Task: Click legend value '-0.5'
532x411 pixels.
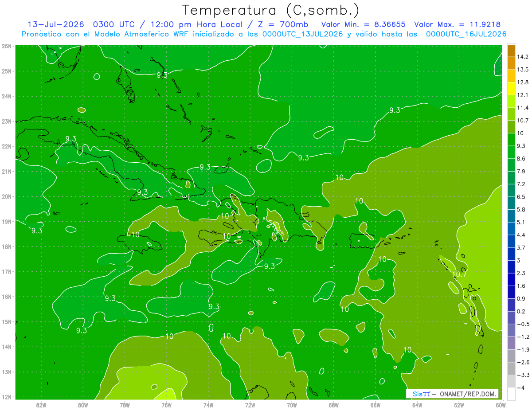Action: pyautogui.click(x=523, y=324)
